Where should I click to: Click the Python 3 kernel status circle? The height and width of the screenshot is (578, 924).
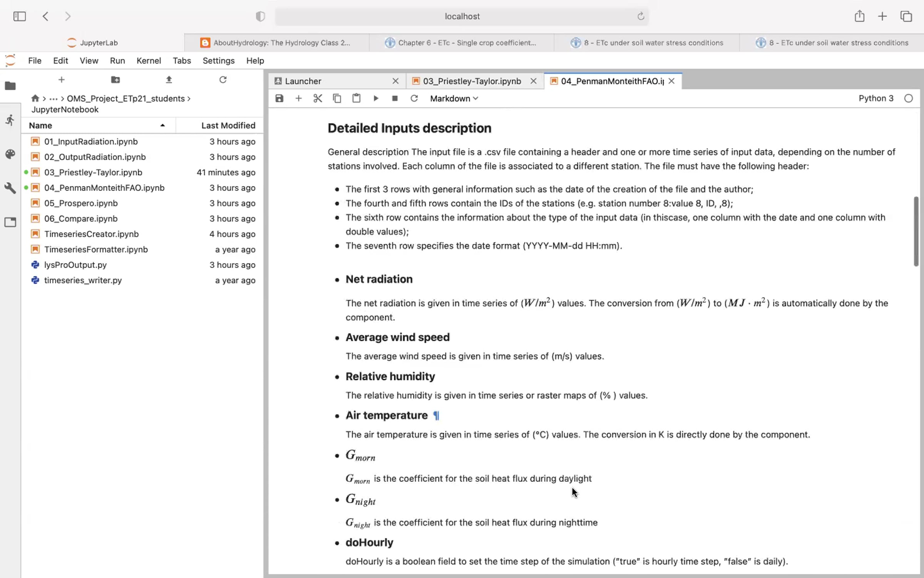pyautogui.click(x=909, y=98)
